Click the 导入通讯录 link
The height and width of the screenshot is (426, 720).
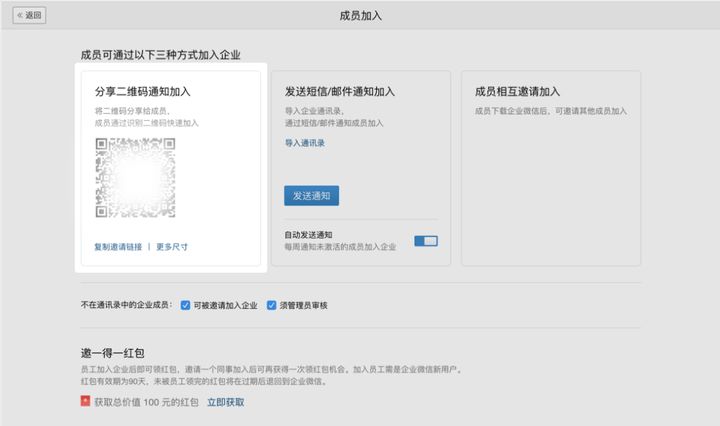[304, 143]
